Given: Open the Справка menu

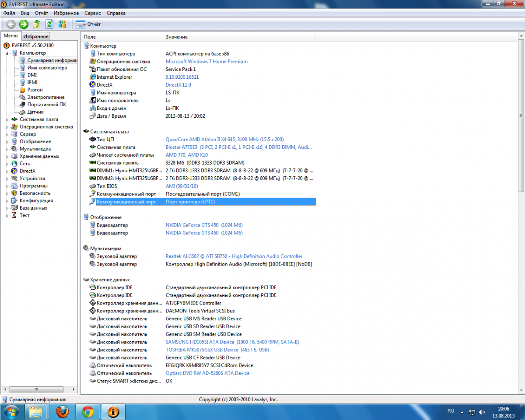Looking at the screenshot, I should point(116,13).
